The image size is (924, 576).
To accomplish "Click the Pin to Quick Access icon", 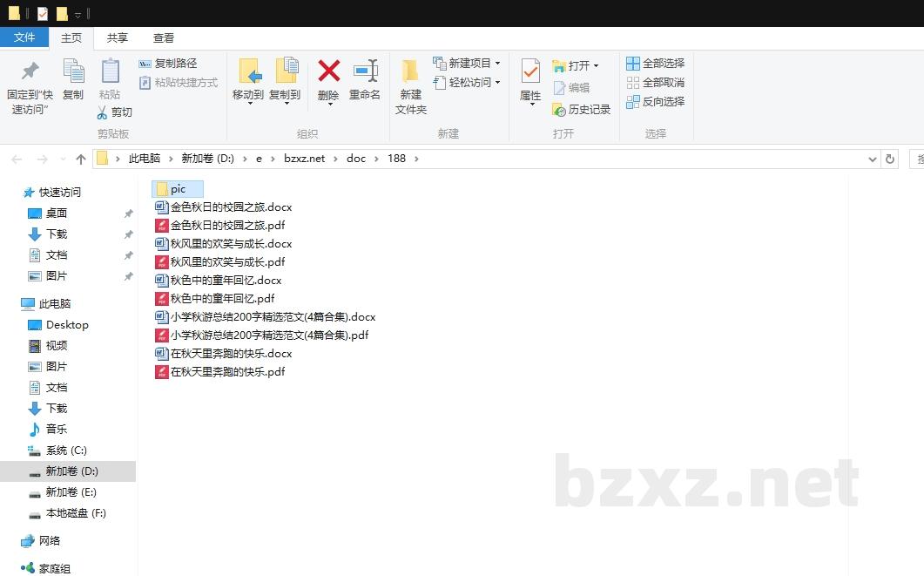I will (x=30, y=71).
